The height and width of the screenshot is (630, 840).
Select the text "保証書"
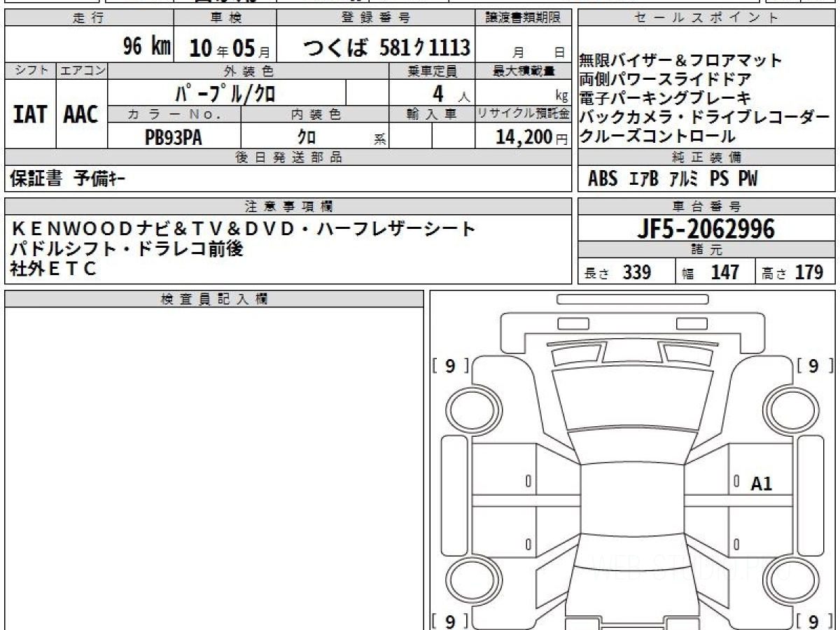(x=36, y=179)
